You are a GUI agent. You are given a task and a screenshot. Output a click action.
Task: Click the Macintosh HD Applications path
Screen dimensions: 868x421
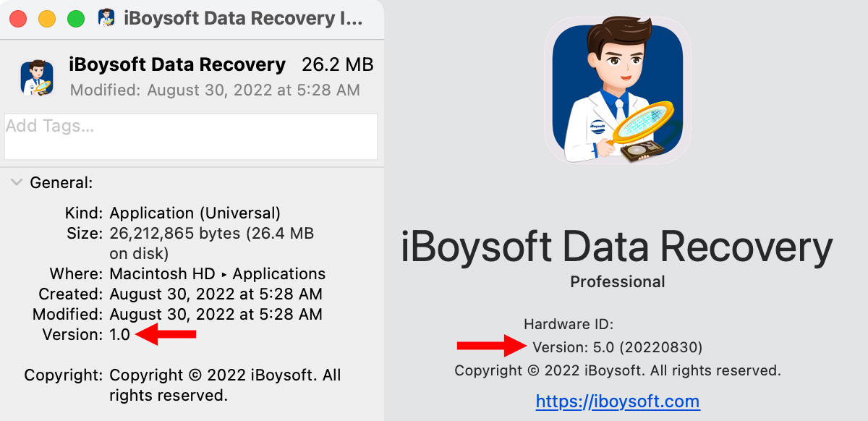217,274
